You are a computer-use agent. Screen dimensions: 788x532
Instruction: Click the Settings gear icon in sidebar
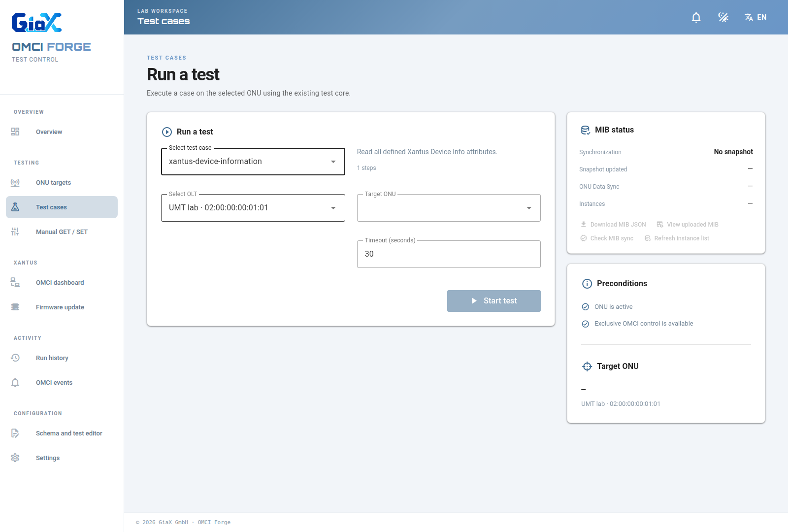(x=15, y=458)
